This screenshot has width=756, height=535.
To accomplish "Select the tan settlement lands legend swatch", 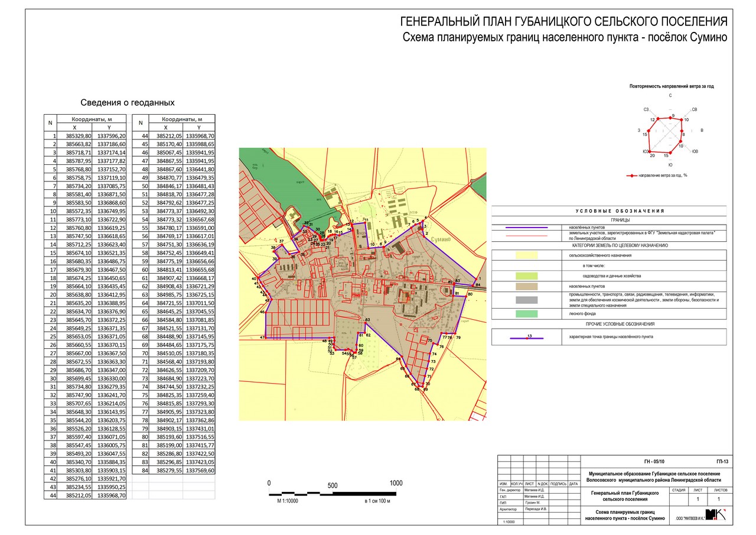I will click(526, 286).
